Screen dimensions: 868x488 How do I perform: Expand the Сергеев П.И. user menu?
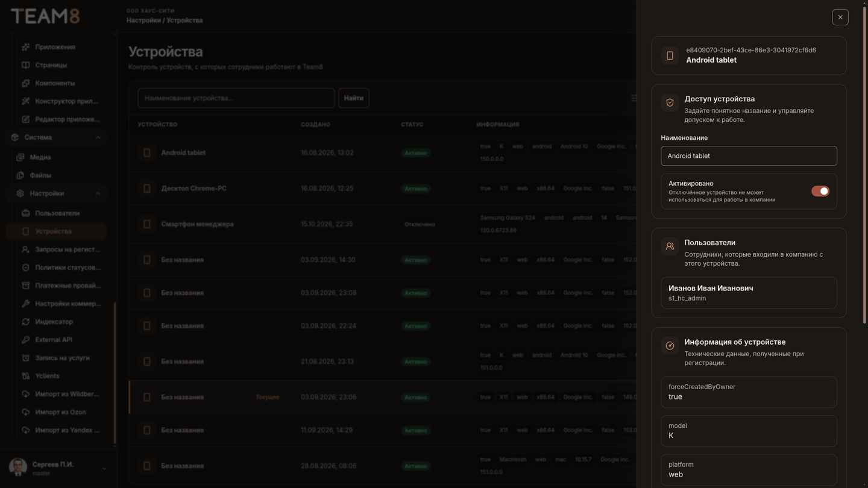(58, 468)
